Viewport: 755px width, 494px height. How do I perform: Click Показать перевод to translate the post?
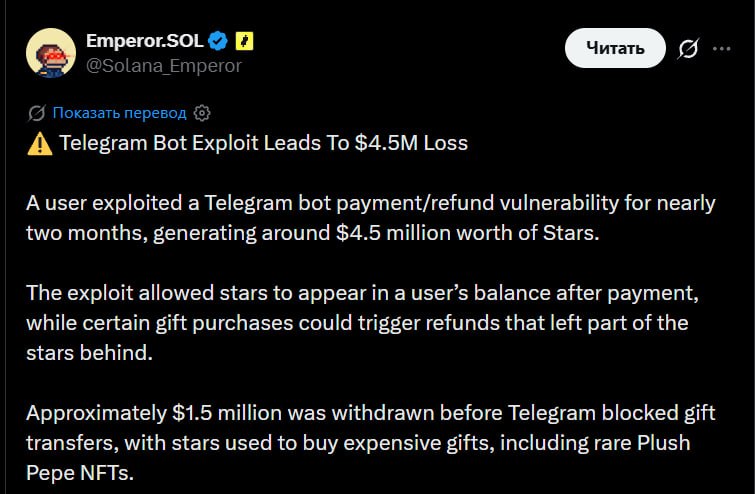[119, 113]
